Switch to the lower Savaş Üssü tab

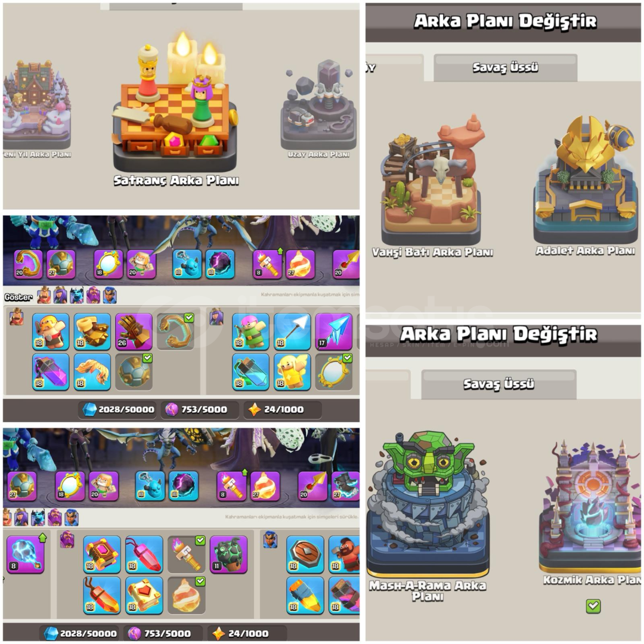(499, 384)
